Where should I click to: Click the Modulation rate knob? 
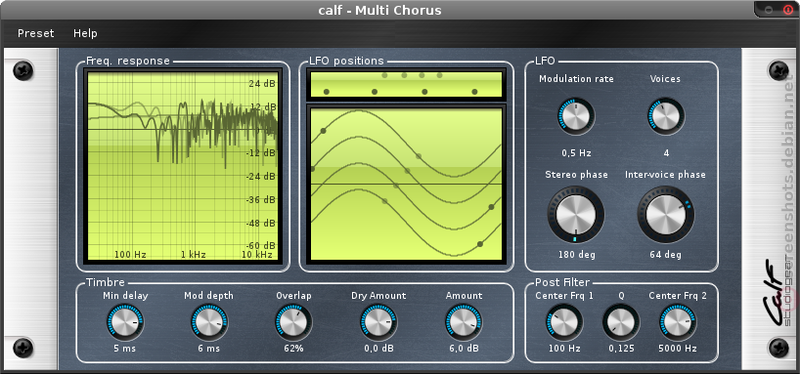576,116
